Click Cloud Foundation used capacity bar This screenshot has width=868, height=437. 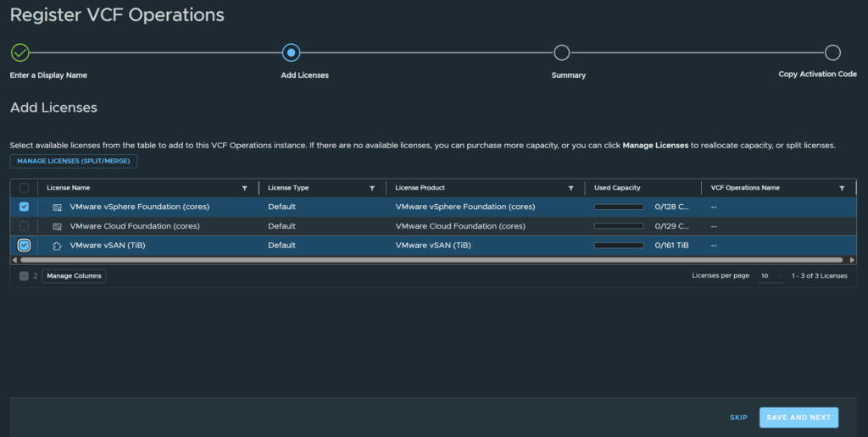[x=619, y=226]
